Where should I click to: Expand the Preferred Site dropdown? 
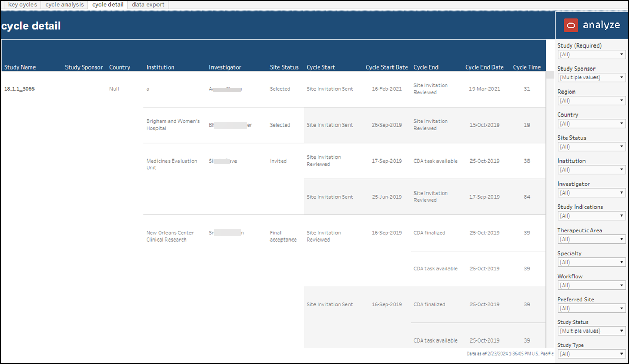click(x=591, y=309)
